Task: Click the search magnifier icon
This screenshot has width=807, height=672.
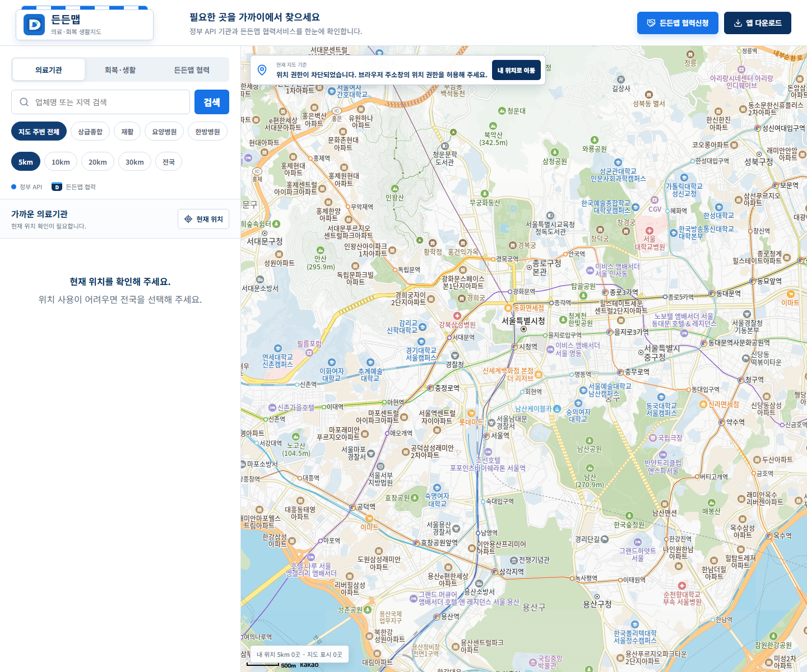Action: point(24,102)
